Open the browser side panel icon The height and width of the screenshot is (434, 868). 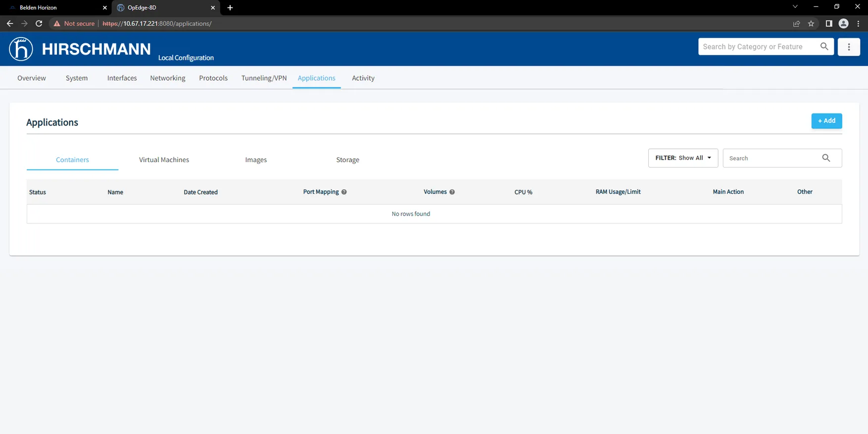click(829, 23)
